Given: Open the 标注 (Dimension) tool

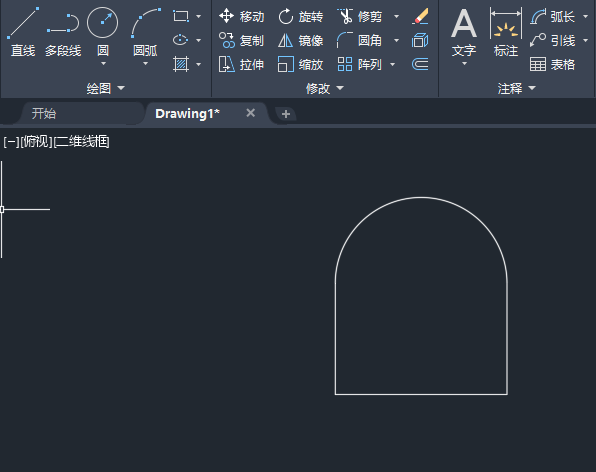Looking at the screenshot, I should point(506,32).
